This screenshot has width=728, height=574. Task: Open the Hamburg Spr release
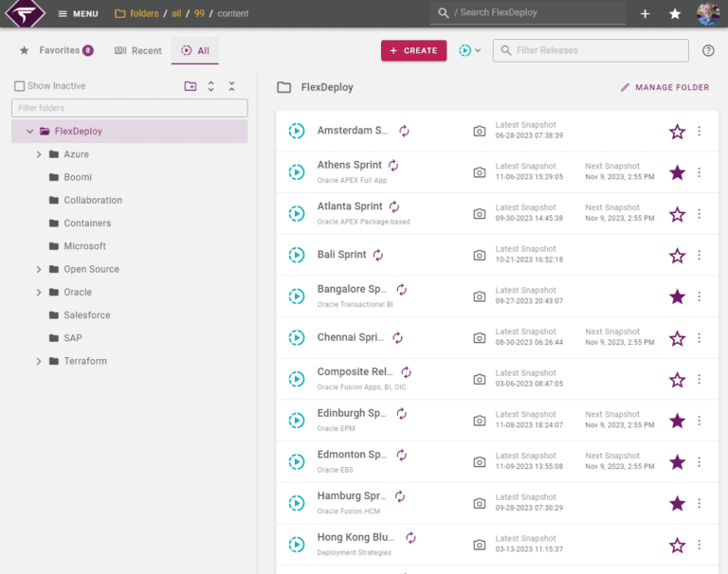click(352, 495)
